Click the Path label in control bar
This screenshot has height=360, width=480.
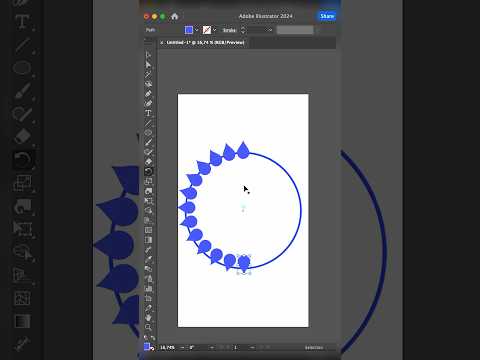(150, 30)
